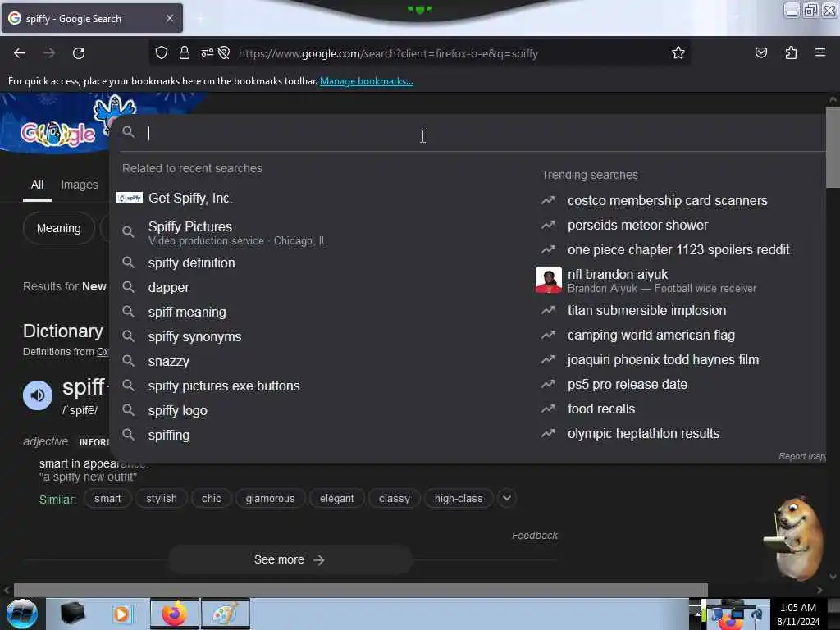This screenshot has width=840, height=630.
Task: Open trending camping world american flag
Action: pyautogui.click(x=651, y=335)
